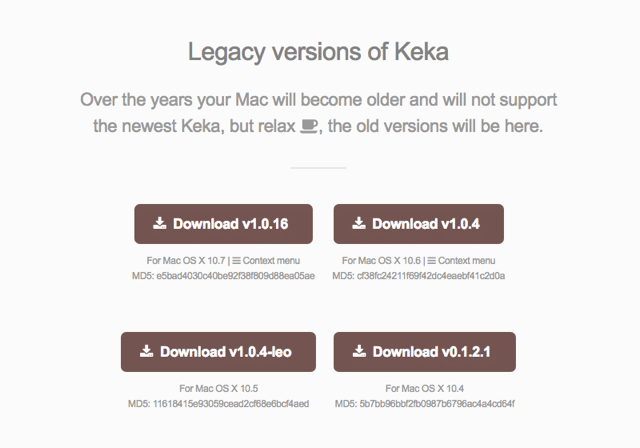Screen dimensions: 640x448
Task: Click the "Legacy versions of Keka" heading
Action: (319, 52)
